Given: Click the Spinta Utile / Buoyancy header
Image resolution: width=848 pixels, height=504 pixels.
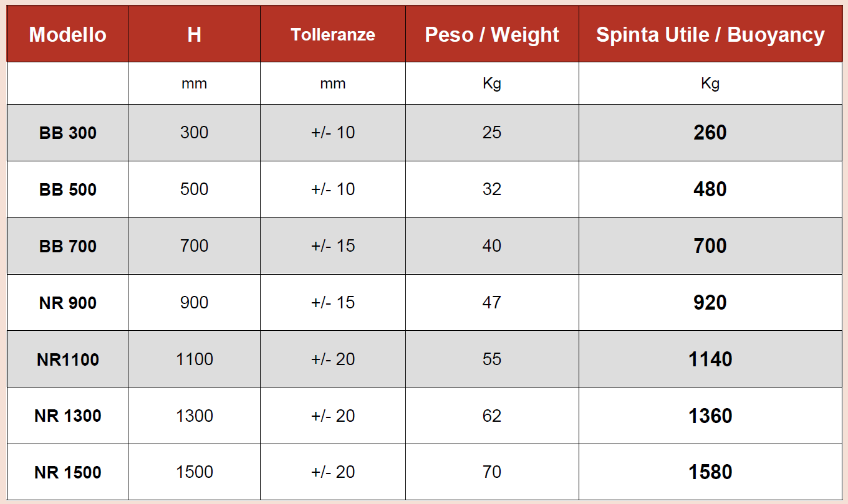Looking at the screenshot, I should (710, 34).
